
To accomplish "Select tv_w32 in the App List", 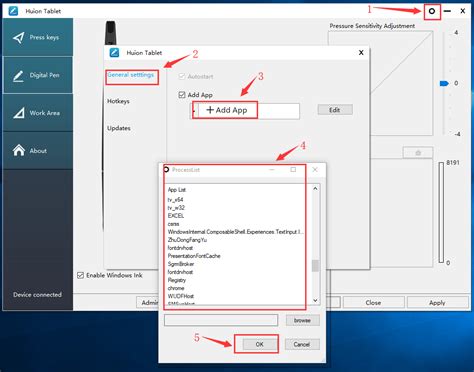I will (x=176, y=208).
